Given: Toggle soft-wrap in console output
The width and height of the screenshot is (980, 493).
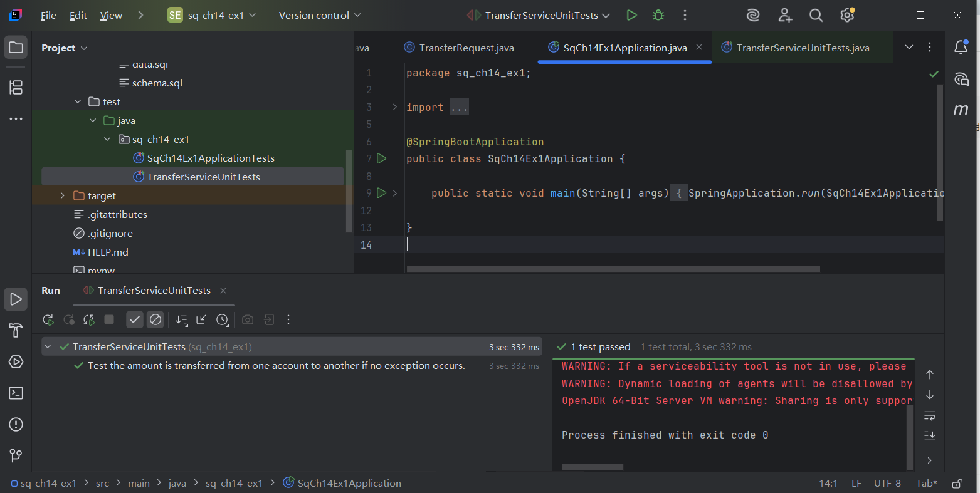Looking at the screenshot, I should pos(930,416).
